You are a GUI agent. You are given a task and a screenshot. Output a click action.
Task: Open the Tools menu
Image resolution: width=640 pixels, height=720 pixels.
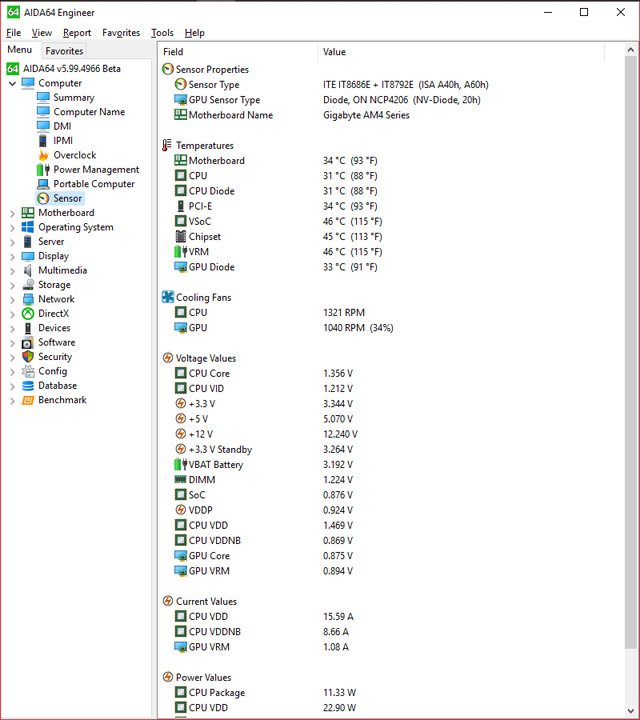(x=163, y=33)
